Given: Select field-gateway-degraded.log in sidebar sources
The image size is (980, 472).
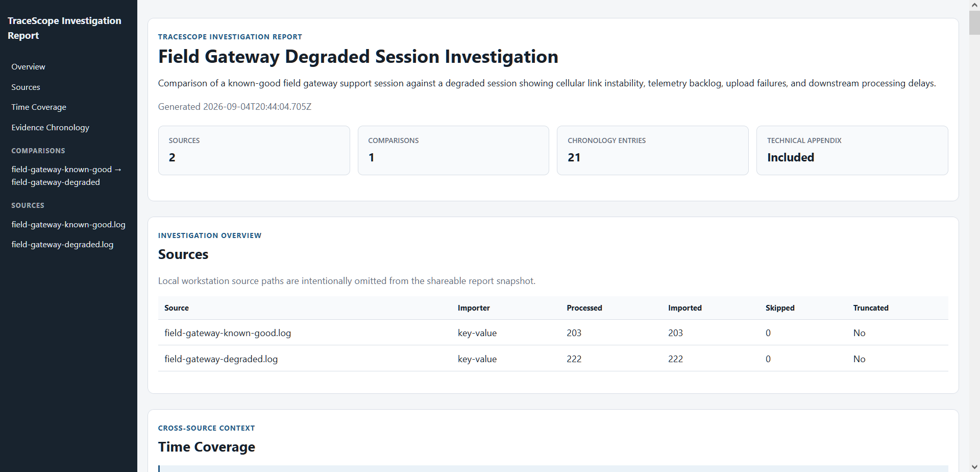Looking at the screenshot, I should coord(62,245).
